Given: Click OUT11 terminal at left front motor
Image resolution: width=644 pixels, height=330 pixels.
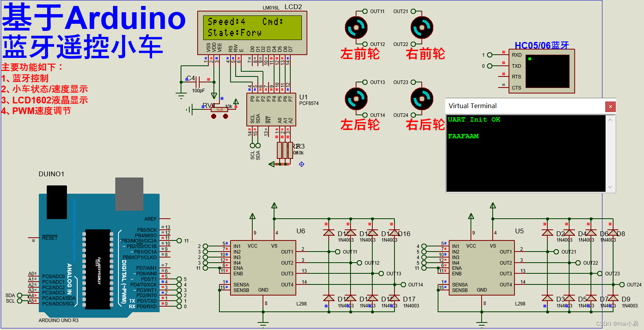Looking at the screenshot, I should [x=365, y=11].
